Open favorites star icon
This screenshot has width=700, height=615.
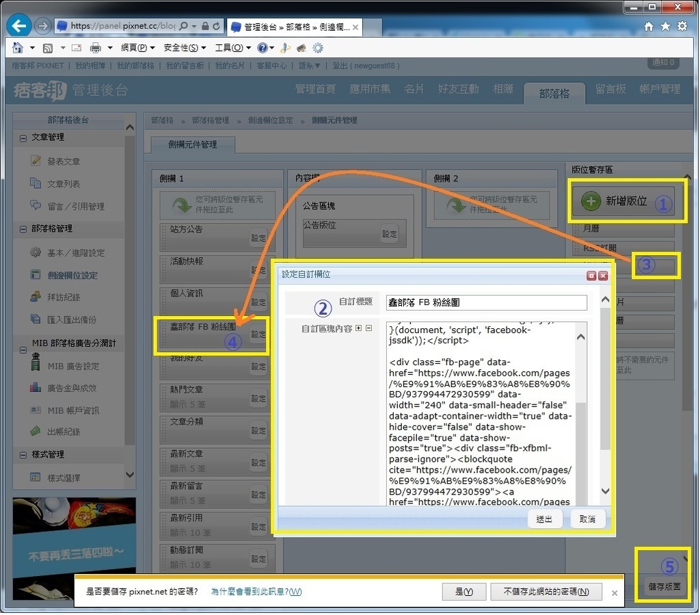click(x=665, y=27)
